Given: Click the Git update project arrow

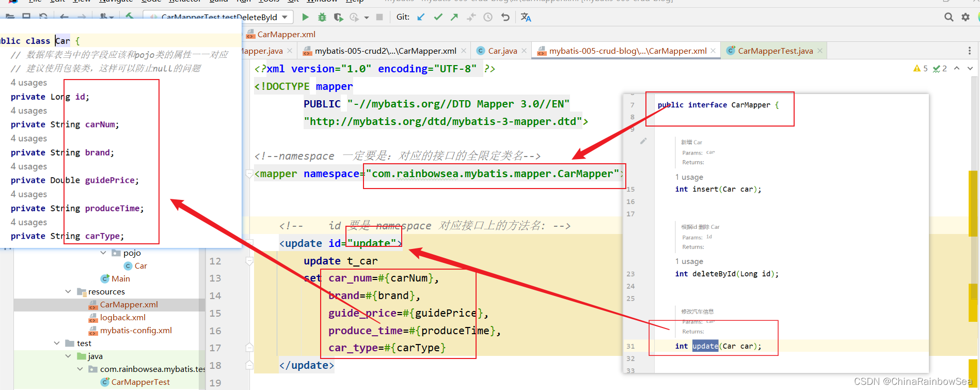Looking at the screenshot, I should 421,18.
